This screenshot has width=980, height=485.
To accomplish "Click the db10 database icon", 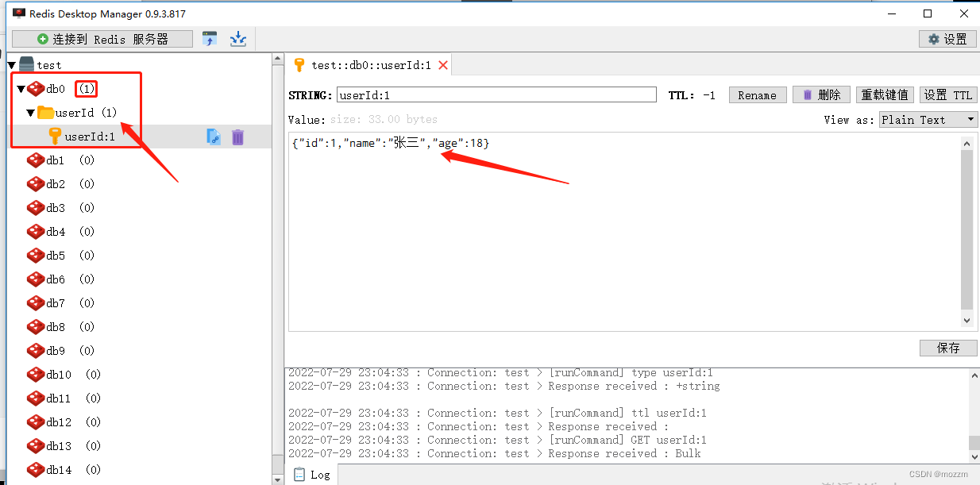I will pos(36,375).
